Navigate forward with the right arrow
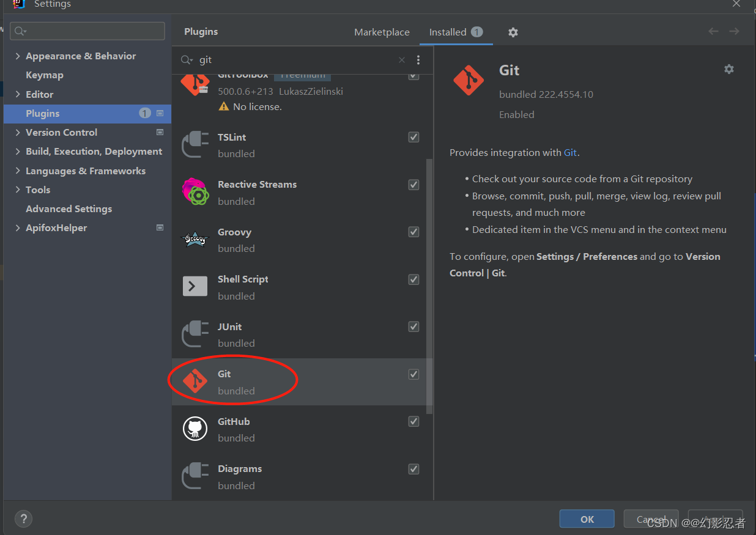Screen dimensions: 756x535 pyautogui.click(x=734, y=31)
